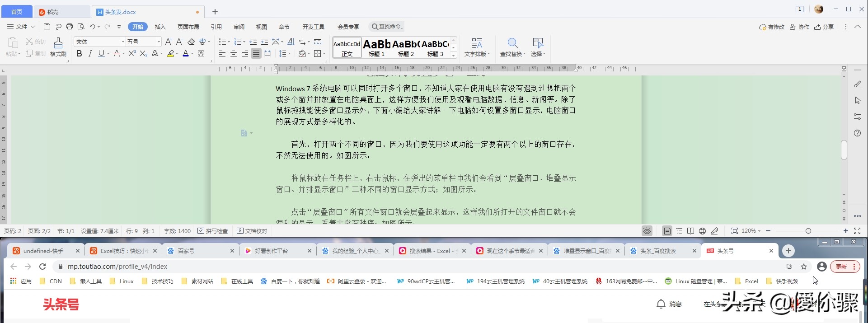Expand the numbered list dropdown
This screenshot has height=323, width=868.
(x=244, y=42)
